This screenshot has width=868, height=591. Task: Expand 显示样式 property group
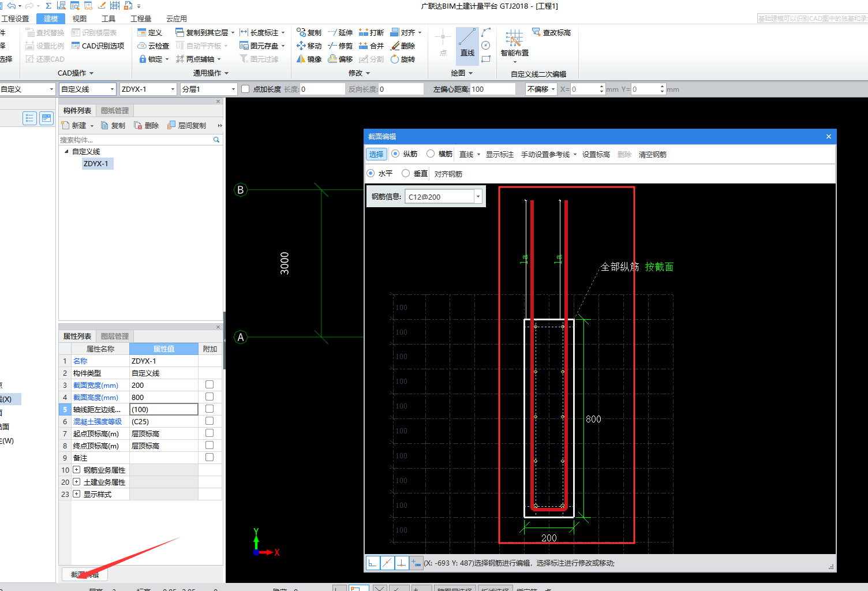pos(76,494)
